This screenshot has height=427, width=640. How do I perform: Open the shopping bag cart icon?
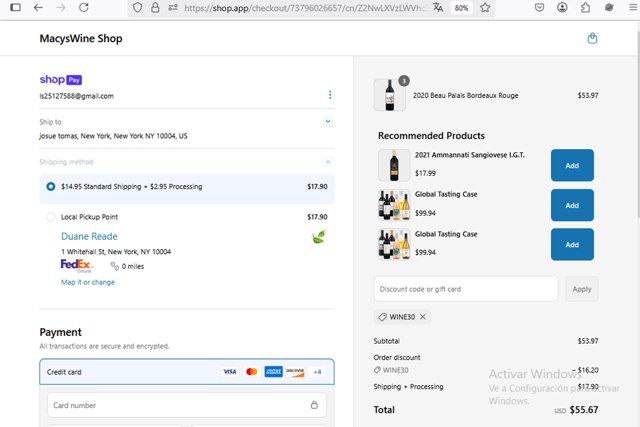coord(592,39)
